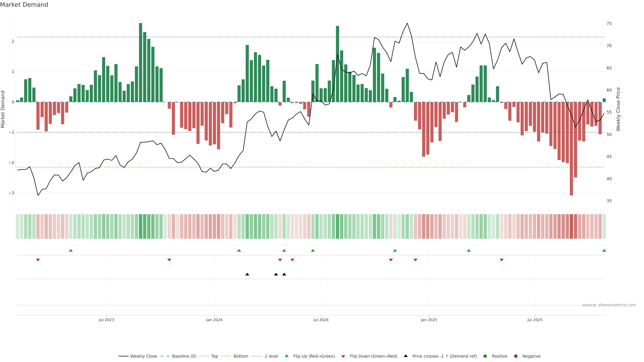
Task: Click the red Negative legend dot
Action: click(x=516, y=356)
